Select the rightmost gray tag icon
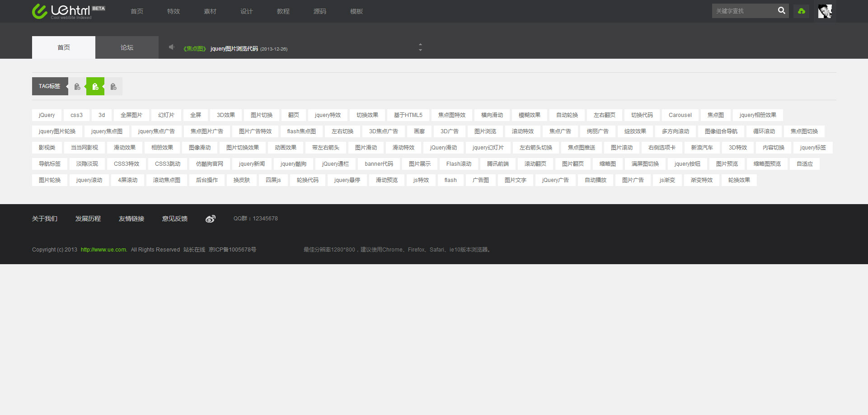This screenshot has height=415, width=868. [113, 86]
